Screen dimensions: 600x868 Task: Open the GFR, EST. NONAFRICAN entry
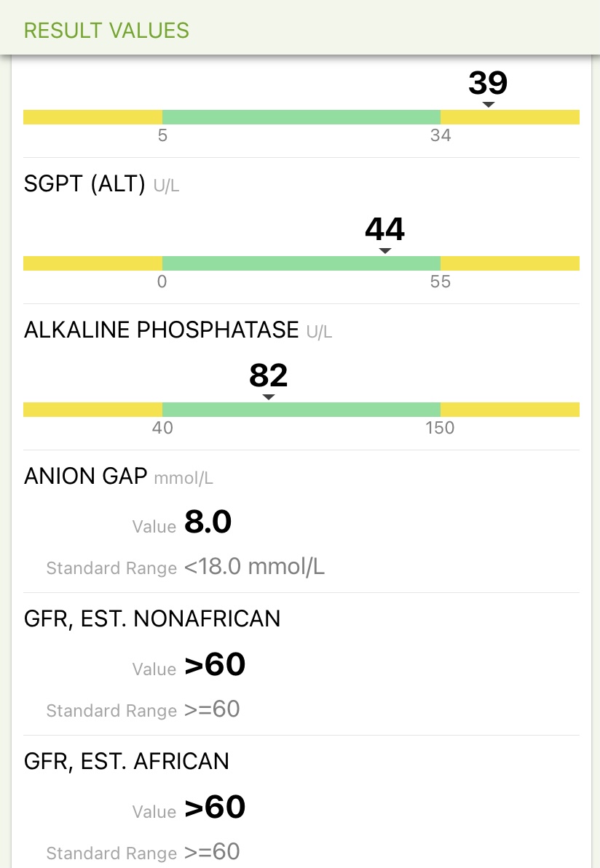[x=152, y=618]
